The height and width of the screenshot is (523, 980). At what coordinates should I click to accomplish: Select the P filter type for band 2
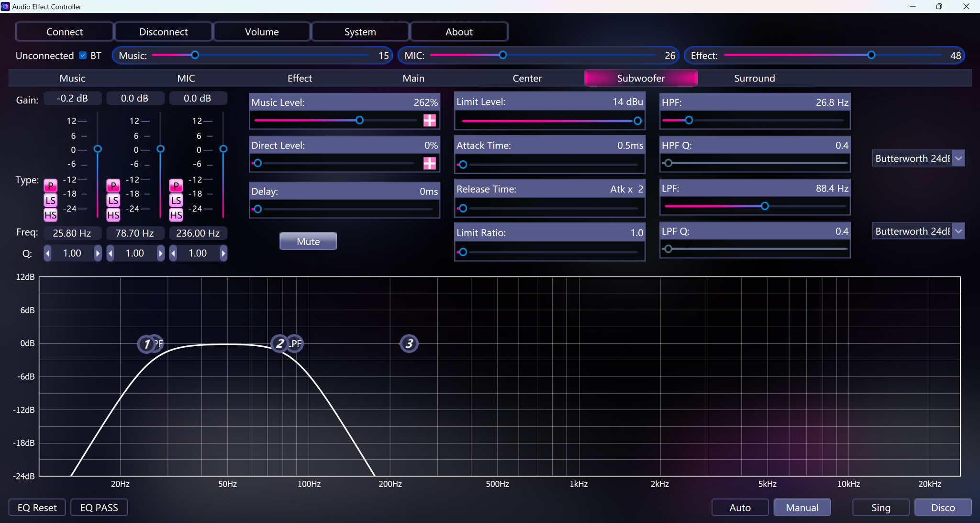click(x=113, y=185)
